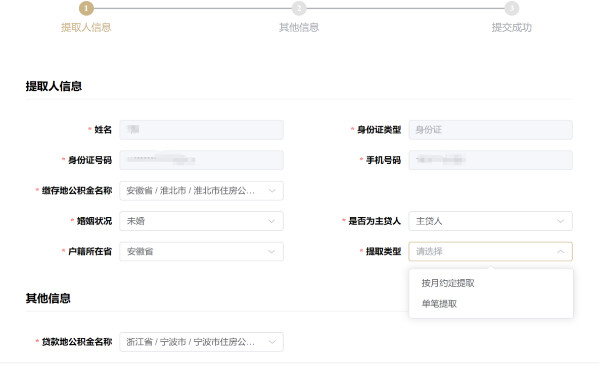Image resolution: width=600 pixels, height=368 pixels.
Task: Open the 贷款地公积金名称 dropdown
Action: point(201,342)
